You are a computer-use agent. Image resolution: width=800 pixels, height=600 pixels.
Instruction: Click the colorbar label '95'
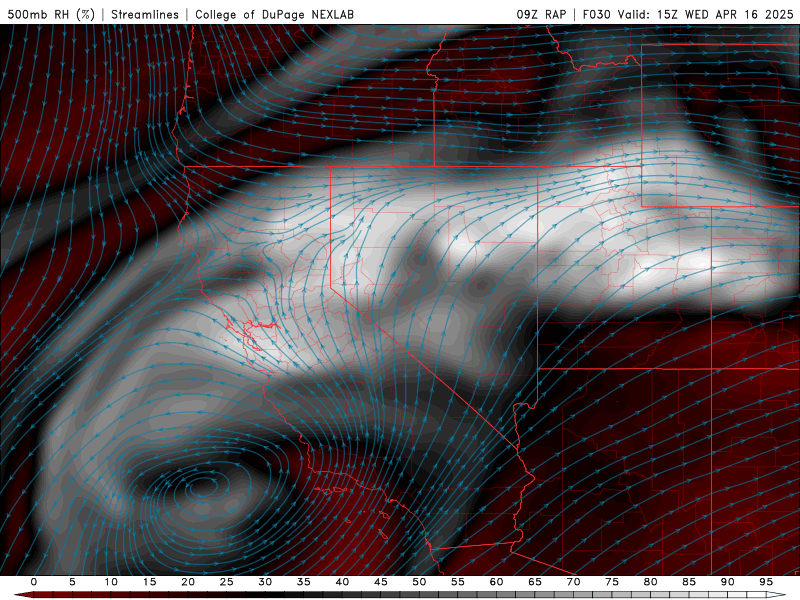(766, 582)
